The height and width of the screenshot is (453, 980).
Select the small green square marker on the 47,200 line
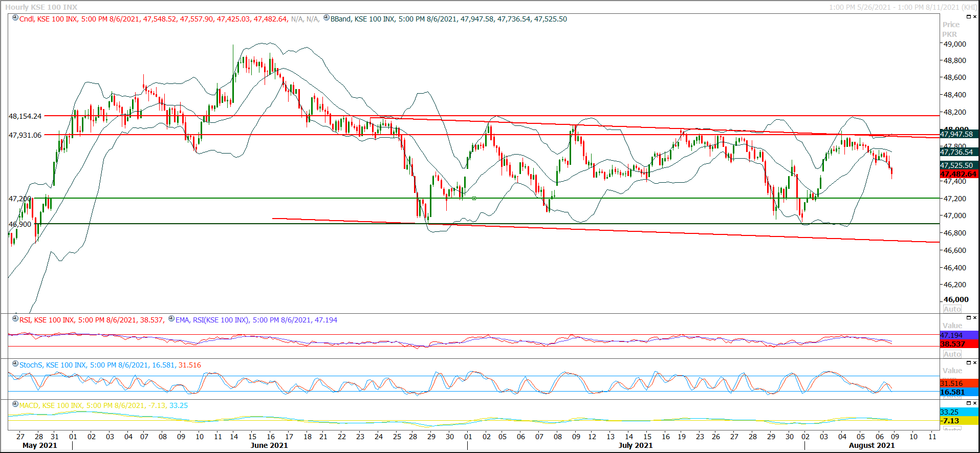(x=474, y=198)
